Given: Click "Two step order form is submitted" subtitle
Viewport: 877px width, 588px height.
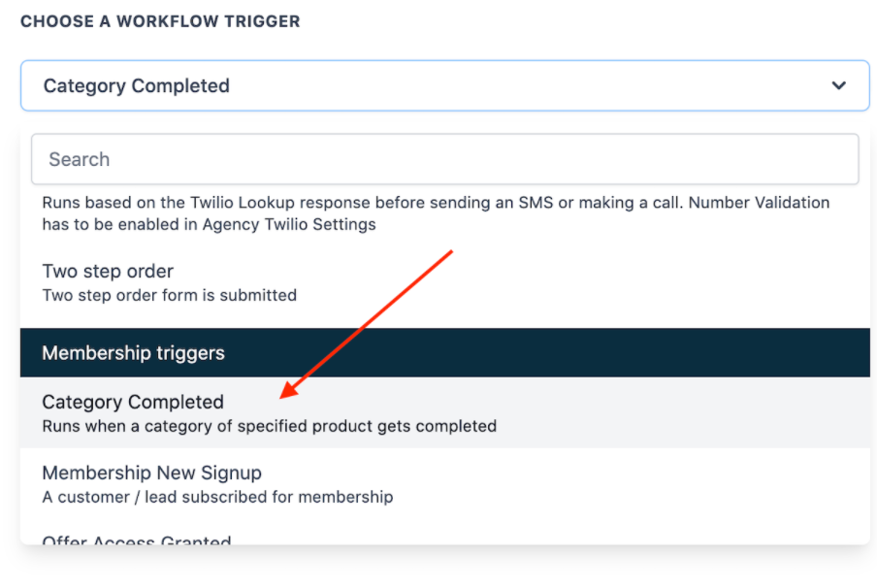Looking at the screenshot, I should tap(169, 295).
